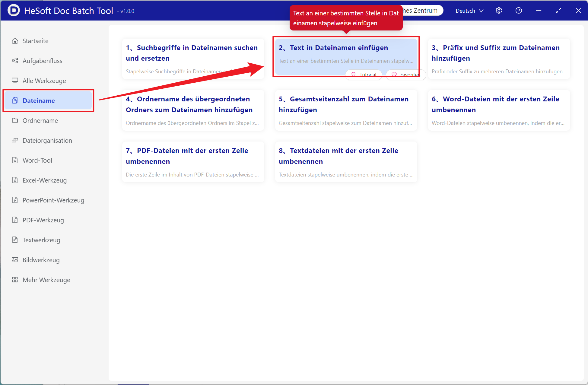Viewport: 588px width, 385px height.
Task: Select Word-Tool in the sidebar
Action: (48, 160)
